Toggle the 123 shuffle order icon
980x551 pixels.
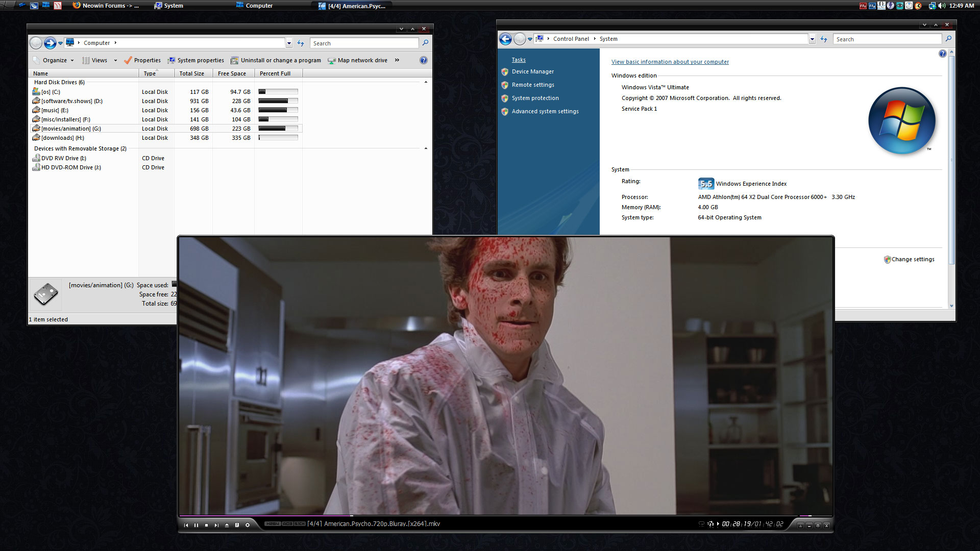[x=710, y=524]
